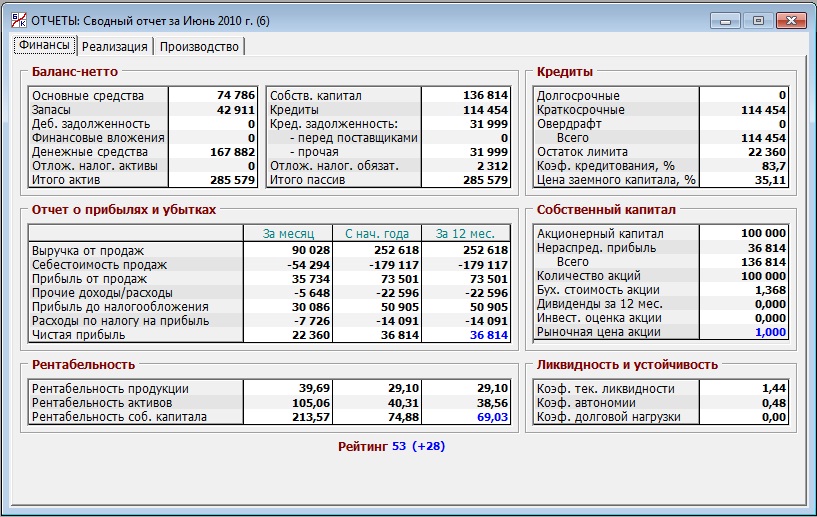The image size is (817, 517).
Task: Click the За 12 мес. column header
Action: (465, 233)
